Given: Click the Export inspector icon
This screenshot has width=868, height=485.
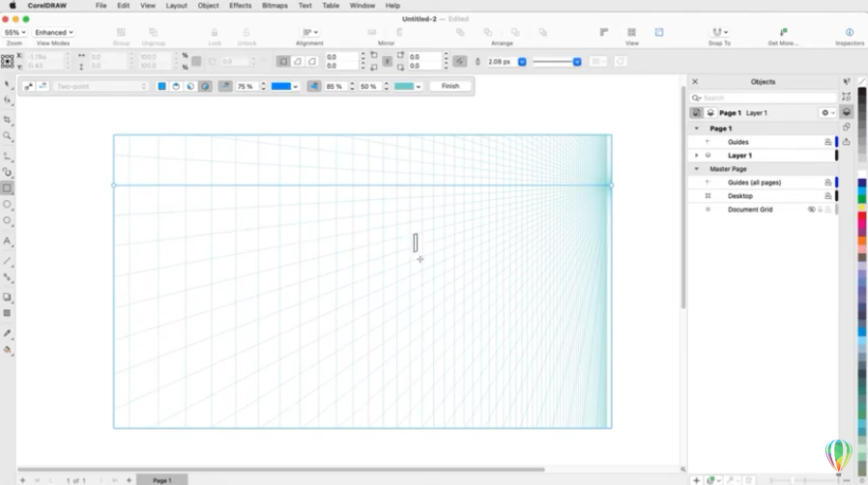Looking at the screenshot, I should click(x=847, y=142).
